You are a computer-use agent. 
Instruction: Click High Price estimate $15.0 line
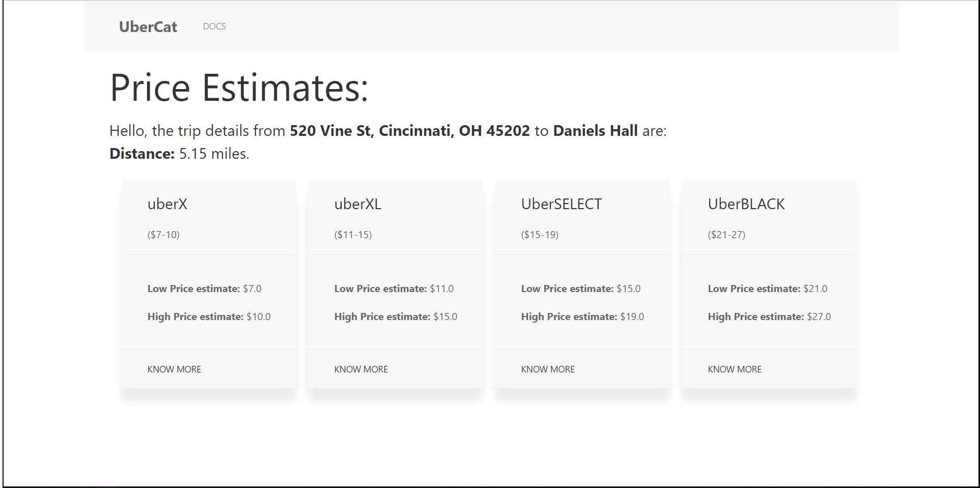pos(396,317)
